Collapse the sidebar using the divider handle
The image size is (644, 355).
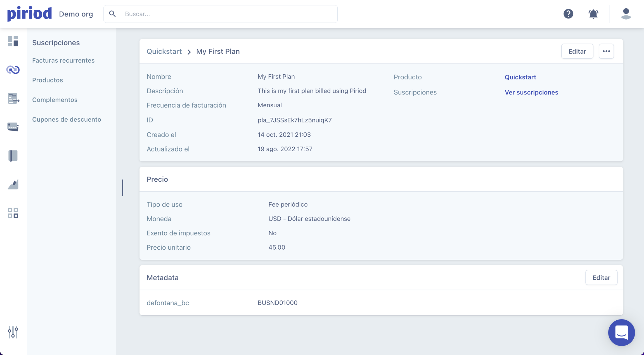pos(122,188)
